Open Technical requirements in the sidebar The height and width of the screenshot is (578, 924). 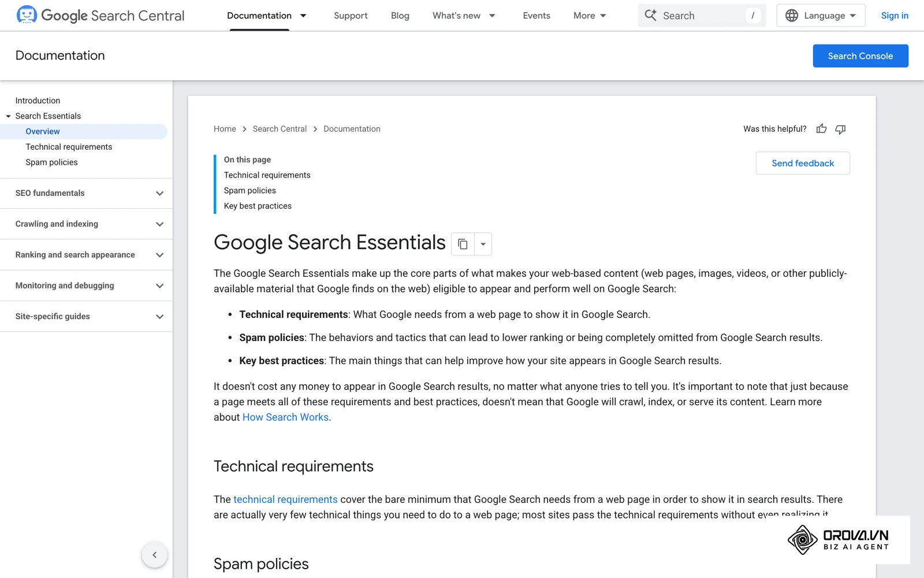pos(69,147)
